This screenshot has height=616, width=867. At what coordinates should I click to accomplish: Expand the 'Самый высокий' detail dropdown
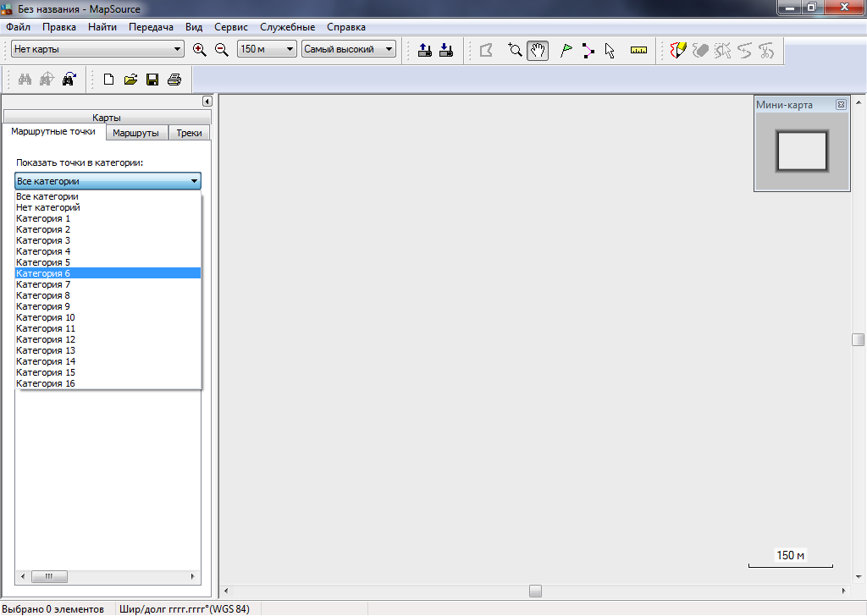coord(349,50)
